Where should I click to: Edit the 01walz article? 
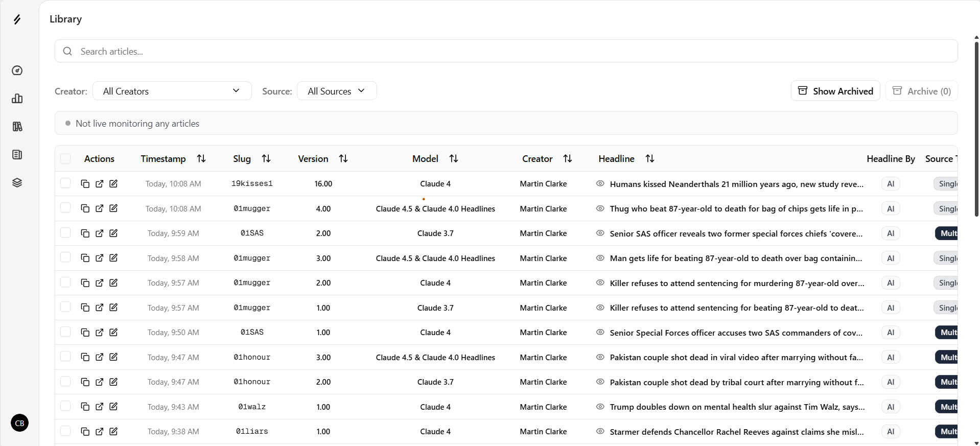click(x=113, y=407)
